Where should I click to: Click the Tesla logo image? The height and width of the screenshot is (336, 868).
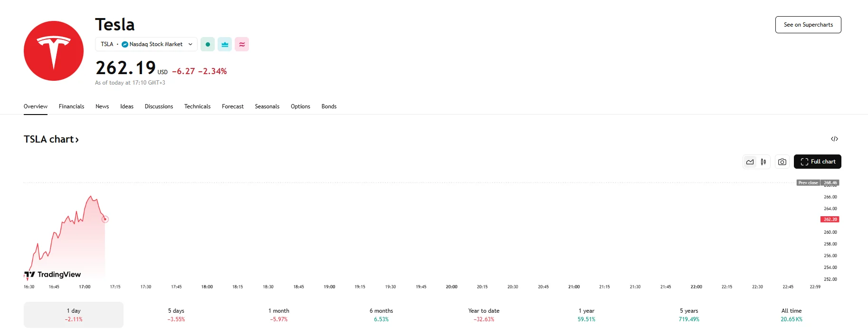(54, 51)
